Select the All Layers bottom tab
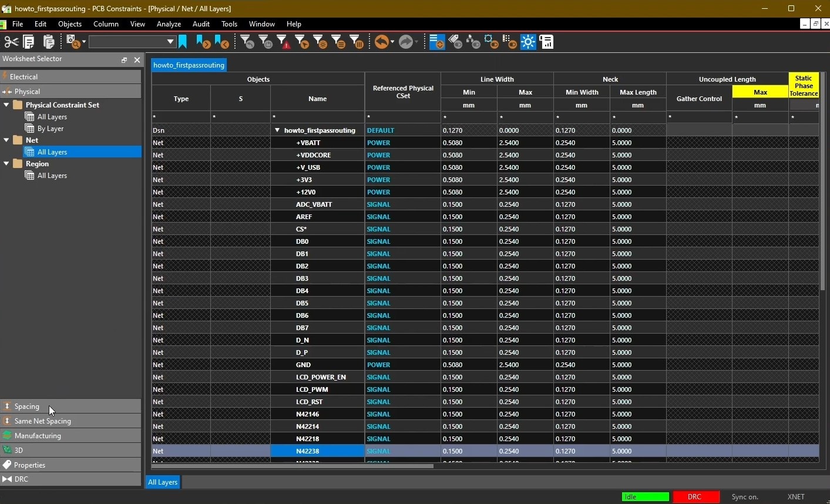The image size is (830, 504). 163,482
